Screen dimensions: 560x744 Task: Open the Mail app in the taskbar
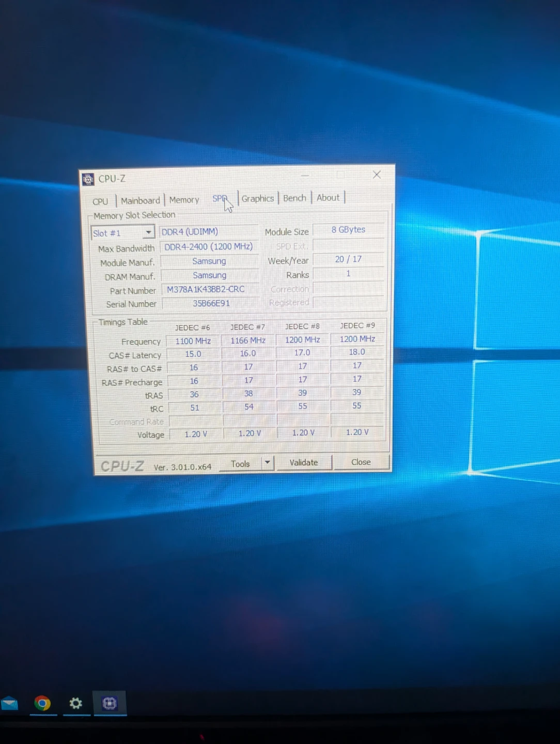9,704
